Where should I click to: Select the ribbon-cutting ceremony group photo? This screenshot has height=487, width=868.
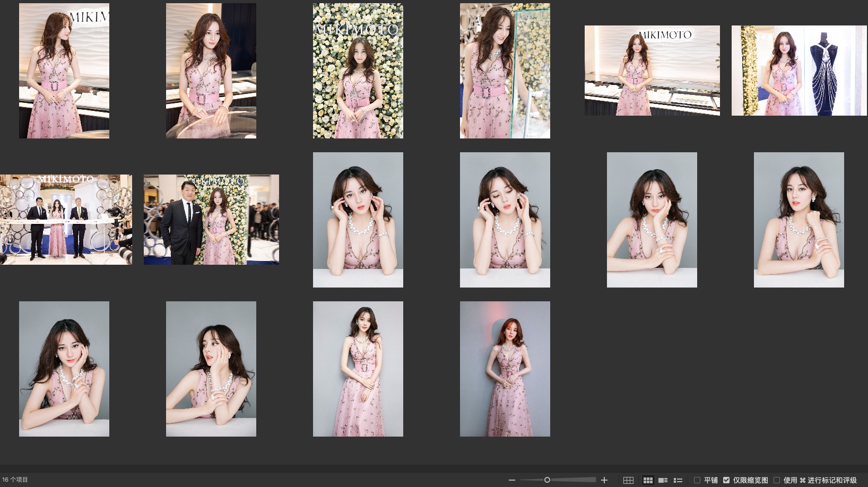click(66, 219)
